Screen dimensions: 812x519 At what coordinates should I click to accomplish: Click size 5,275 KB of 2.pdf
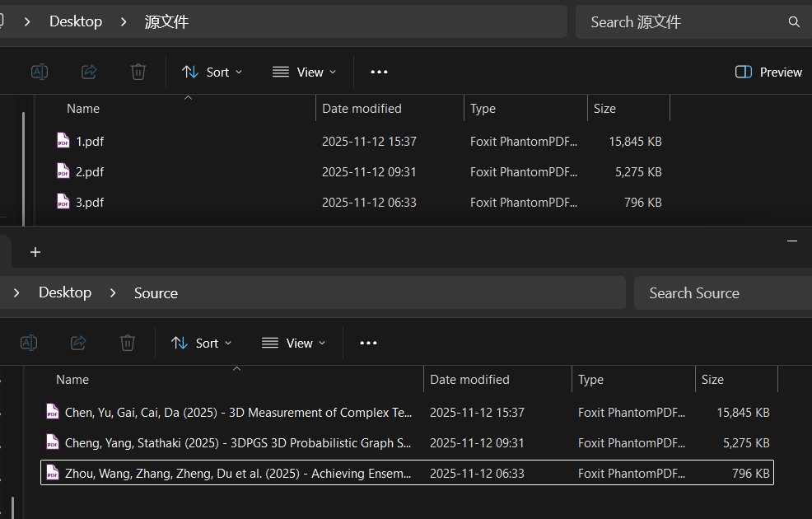pyautogui.click(x=638, y=172)
